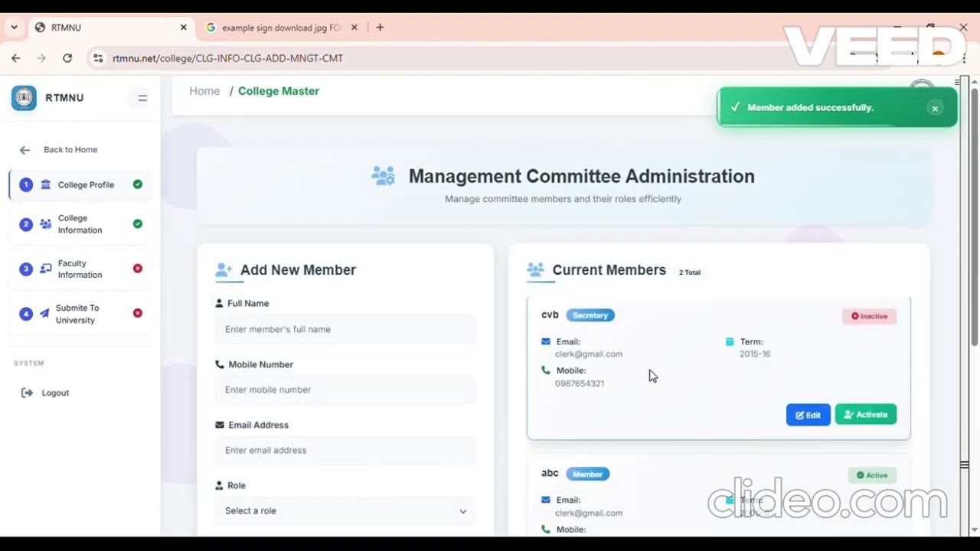The image size is (980, 551).
Task: Click the Email Address input field
Action: [x=345, y=450]
